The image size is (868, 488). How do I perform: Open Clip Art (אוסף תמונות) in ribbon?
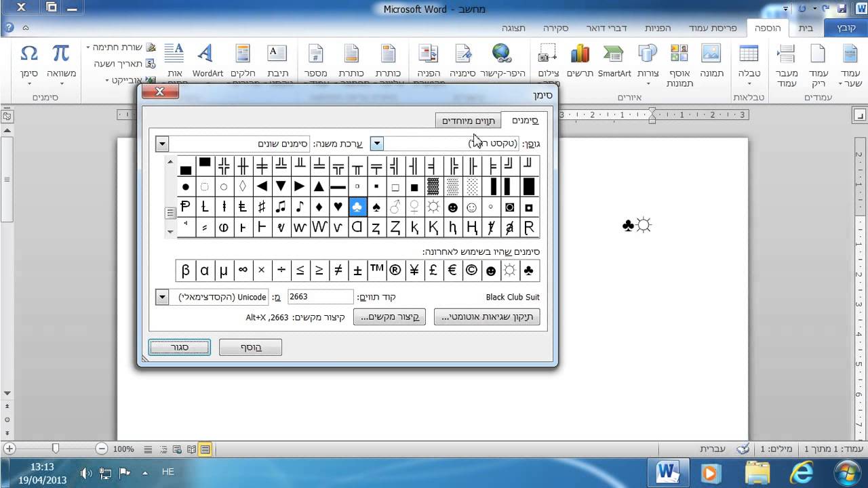(x=678, y=66)
